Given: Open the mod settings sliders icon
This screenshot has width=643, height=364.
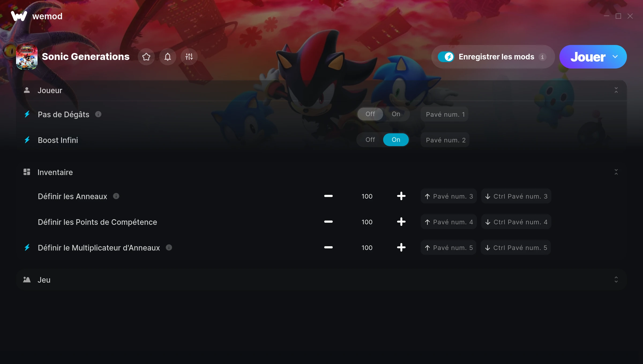Looking at the screenshot, I should pyautogui.click(x=189, y=57).
